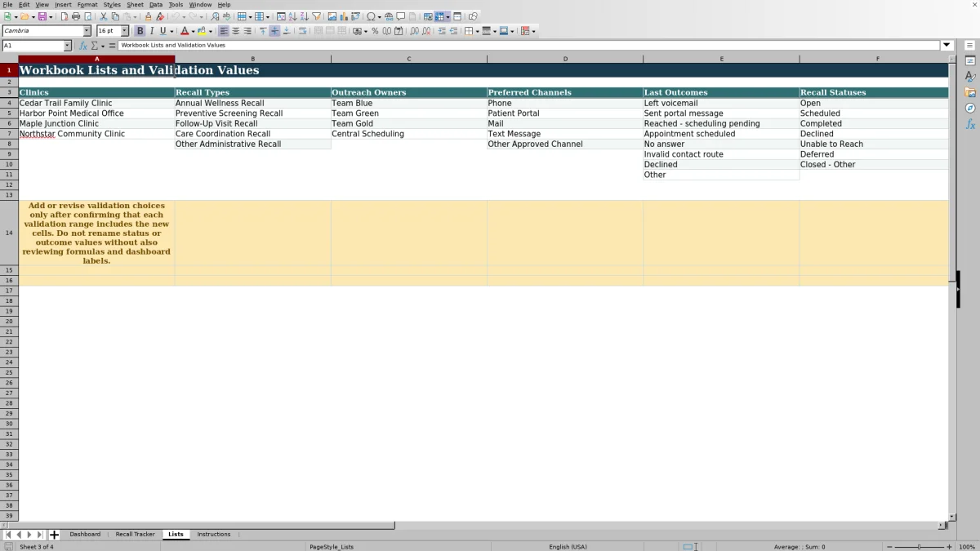This screenshot has width=980, height=551.
Task: Click the font color red A swatch
Action: click(185, 31)
